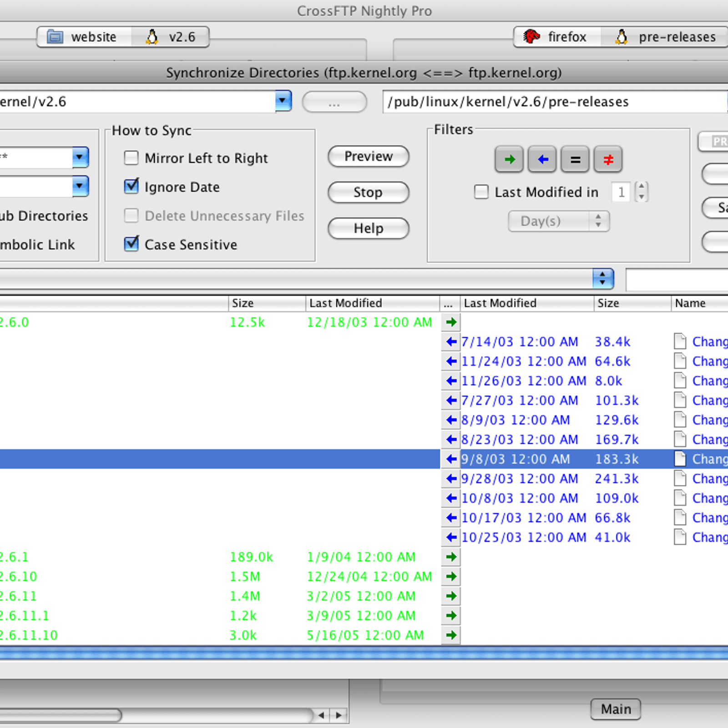Open the wide dropdown above file list
This screenshot has height=728, width=728.
[603, 278]
